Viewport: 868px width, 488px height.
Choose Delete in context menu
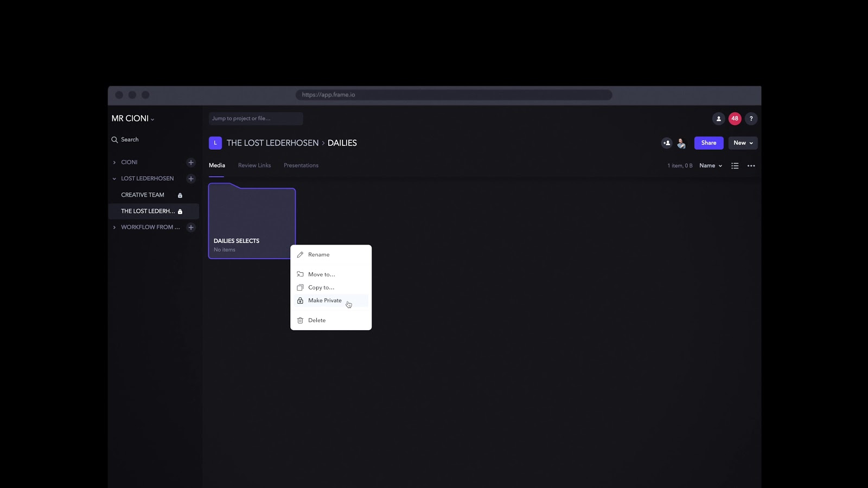tap(331, 320)
